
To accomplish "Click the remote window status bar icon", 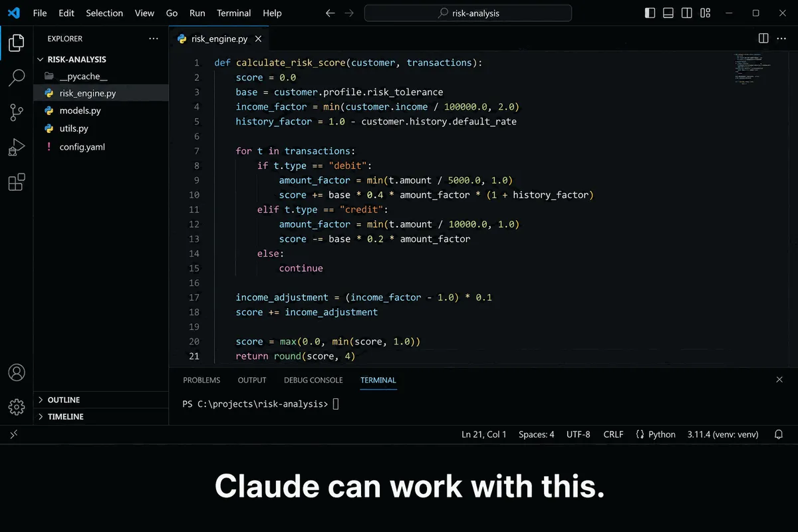I will point(14,434).
